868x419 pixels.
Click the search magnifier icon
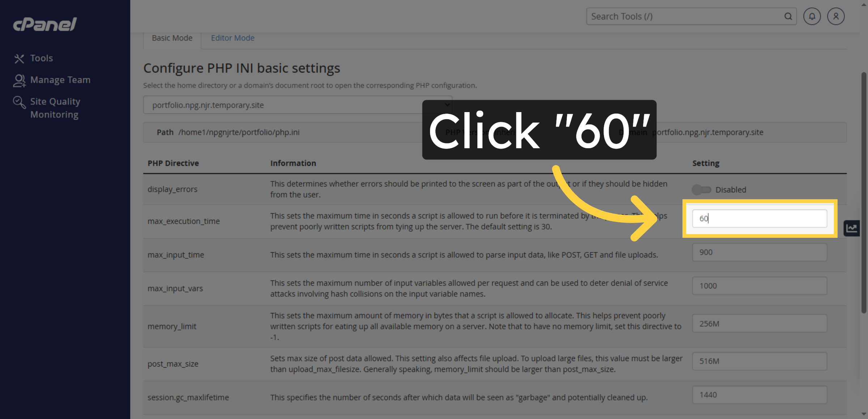point(788,17)
